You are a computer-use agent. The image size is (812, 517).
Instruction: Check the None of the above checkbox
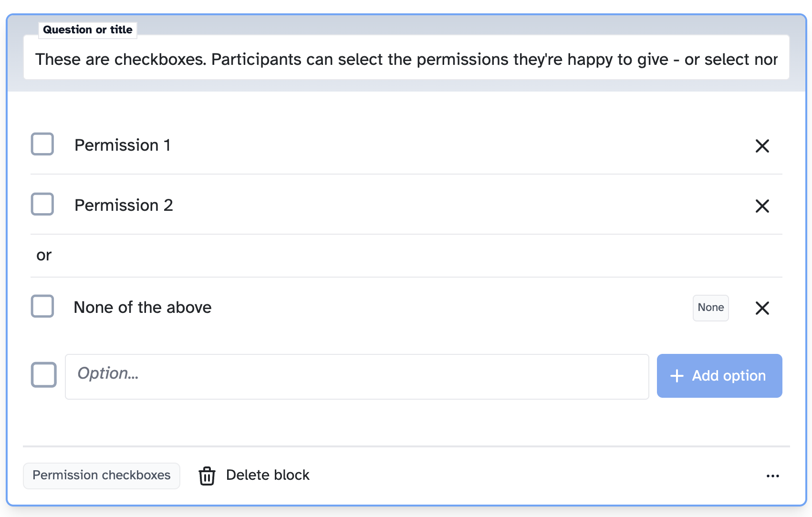tap(42, 307)
